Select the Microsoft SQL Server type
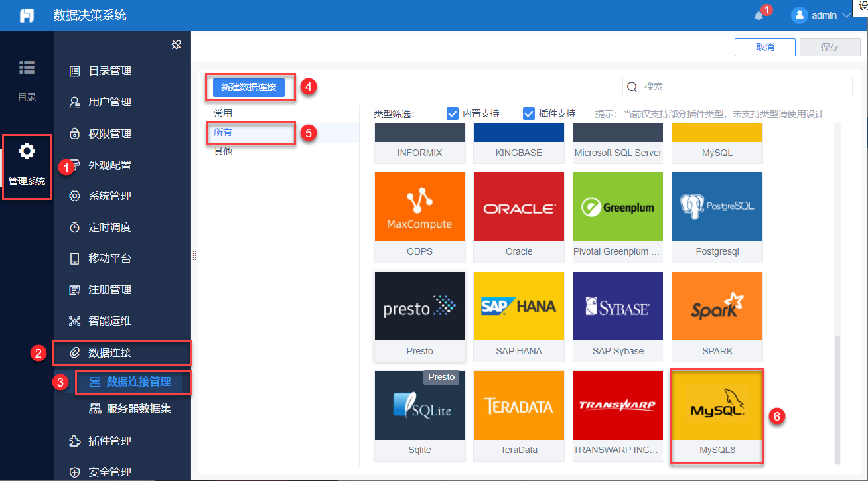The height and width of the screenshot is (481, 868). [x=618, y=143]
